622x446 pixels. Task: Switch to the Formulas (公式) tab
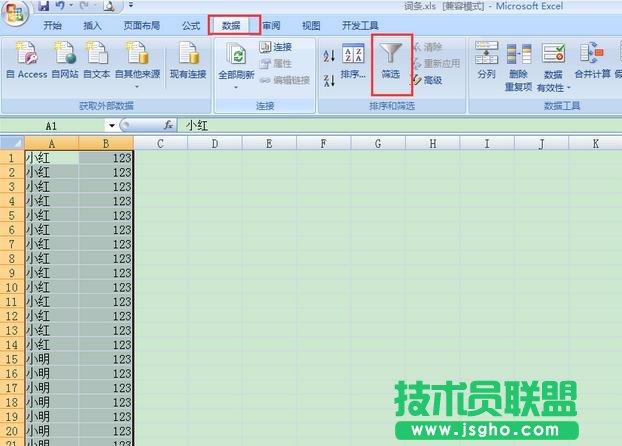191,26
